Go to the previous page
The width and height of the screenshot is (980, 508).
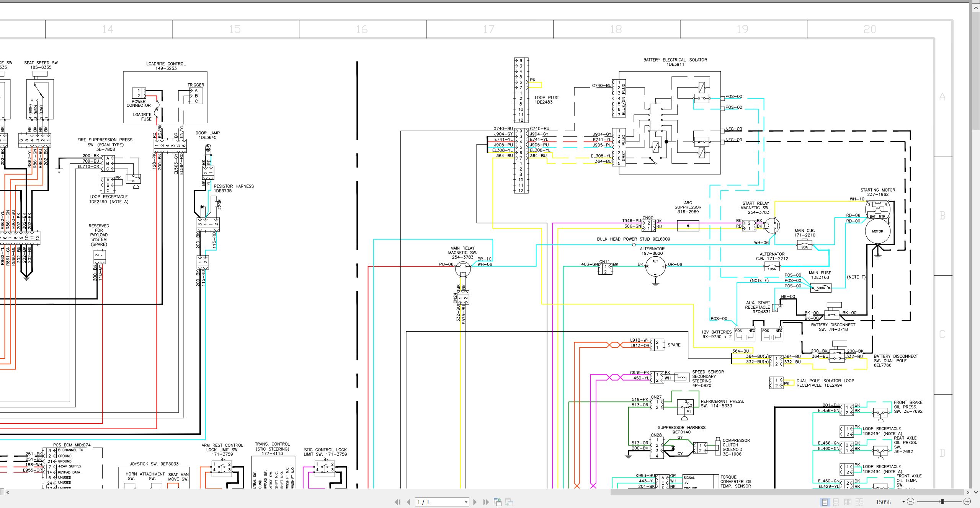408,502
